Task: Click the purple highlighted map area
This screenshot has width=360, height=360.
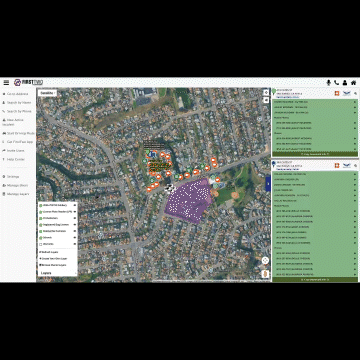Action: pyautogui.click(x=189, y=201)
